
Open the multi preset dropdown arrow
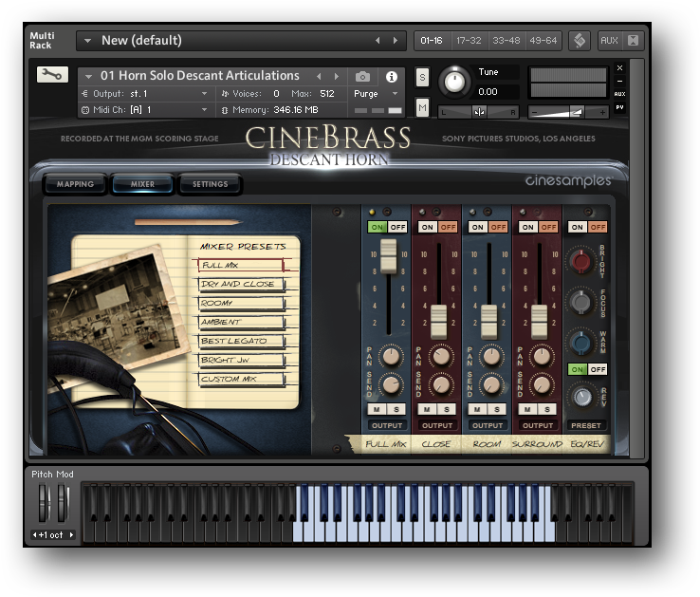tap(87, 41)
